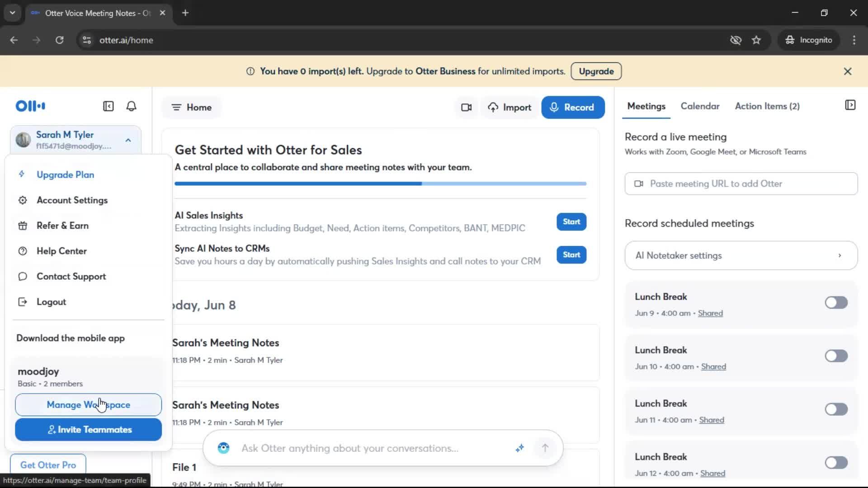Viewport: 868px width, 488px height.
Task: Click Sarah M Tyler profile avatar
Action: tap(23, 140)
